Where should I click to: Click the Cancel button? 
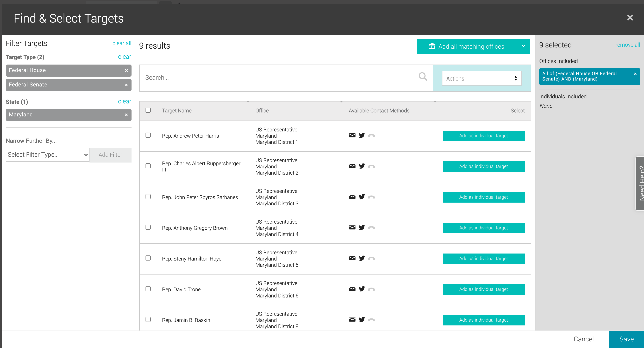click(583, 339)
